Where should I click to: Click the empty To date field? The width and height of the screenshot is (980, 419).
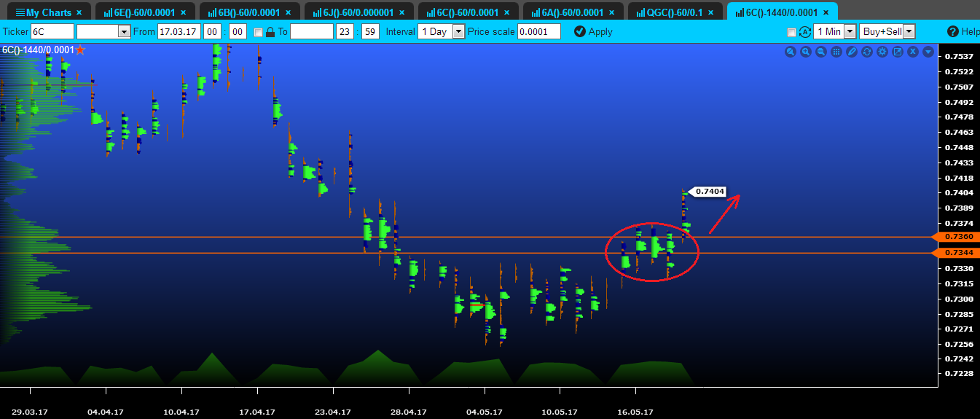[311, 31]
